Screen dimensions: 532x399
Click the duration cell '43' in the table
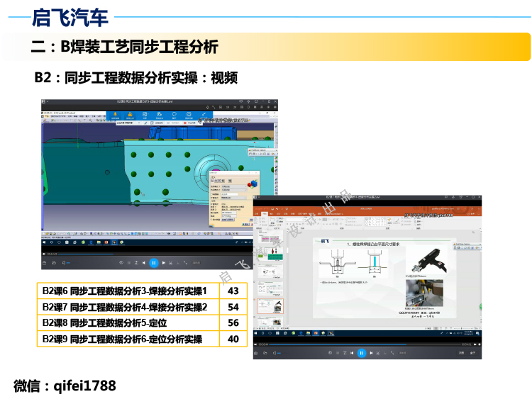233,291
